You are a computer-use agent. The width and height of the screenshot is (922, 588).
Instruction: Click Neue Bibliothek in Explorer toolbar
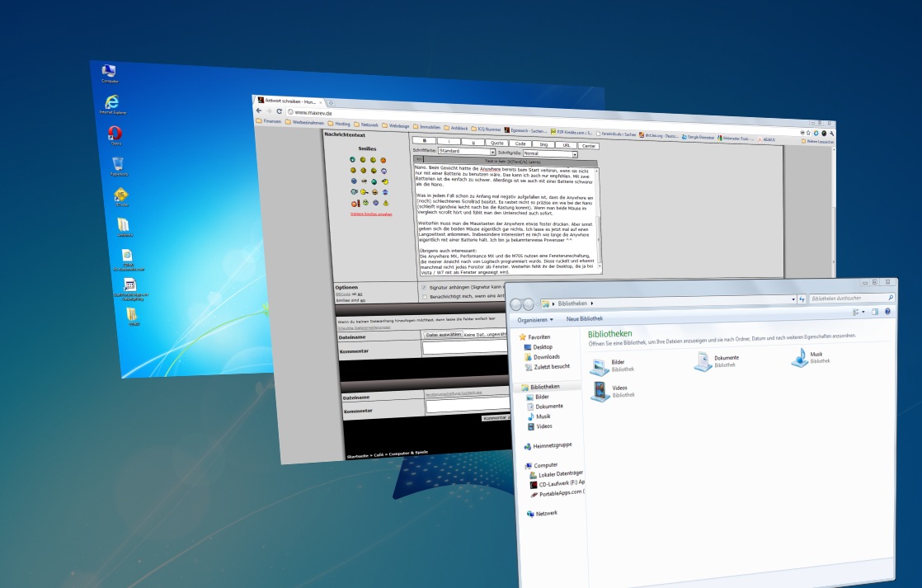585,318
